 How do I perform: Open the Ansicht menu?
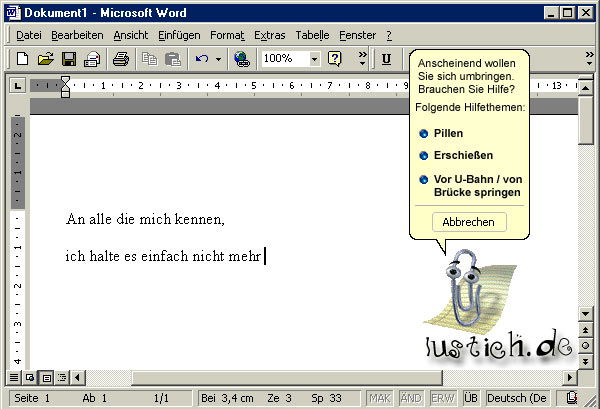pyautogui.click(x=130, y=35)
